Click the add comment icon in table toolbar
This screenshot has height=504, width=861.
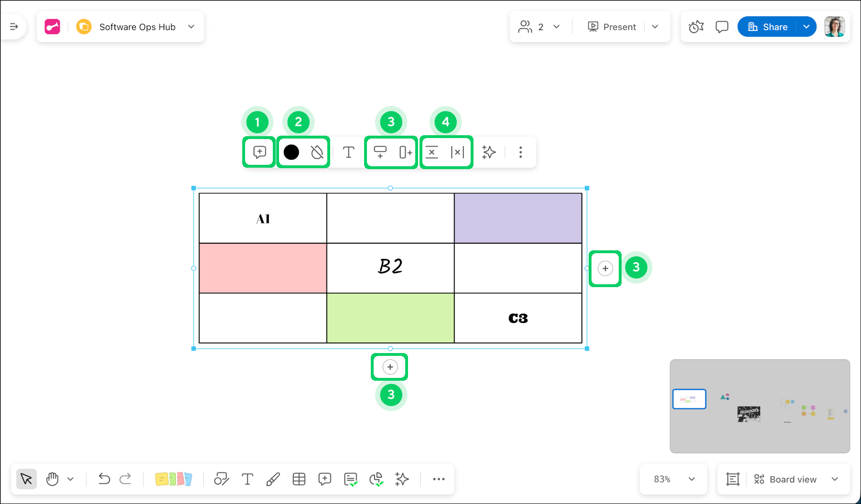coord(259,152)
